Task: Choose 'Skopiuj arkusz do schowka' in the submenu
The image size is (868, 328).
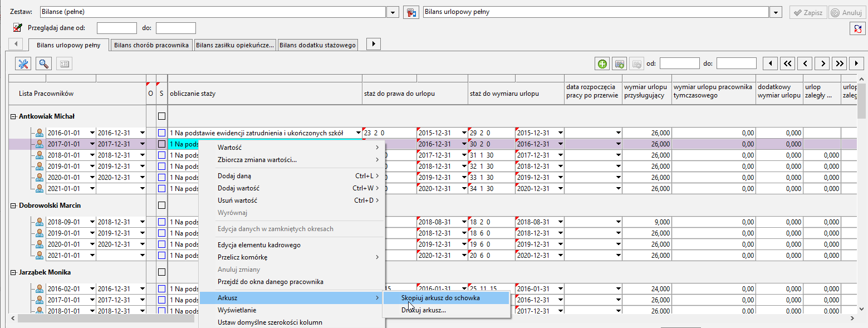Action: (x=447, y=298)
